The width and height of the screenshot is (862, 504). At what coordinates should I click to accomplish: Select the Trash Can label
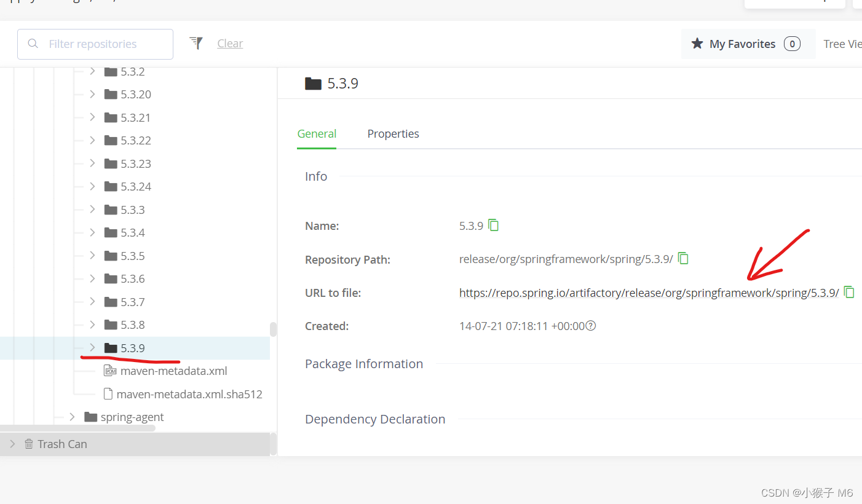(62, 444)
